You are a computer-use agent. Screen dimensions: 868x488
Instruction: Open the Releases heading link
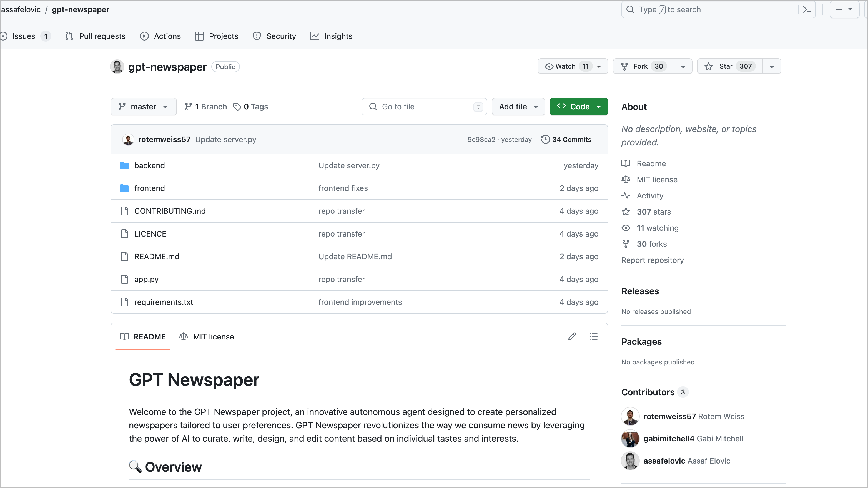(x=640, y=291)
